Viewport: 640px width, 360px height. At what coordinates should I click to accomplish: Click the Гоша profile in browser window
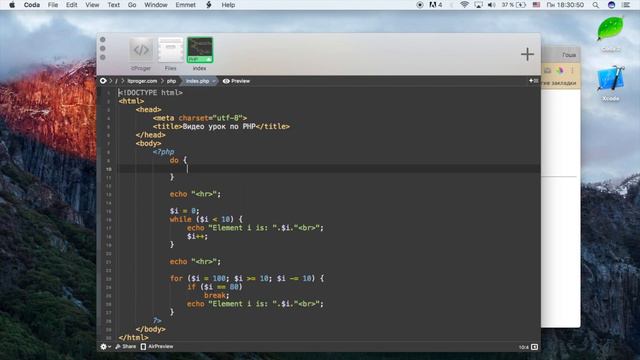pos(569,55)
